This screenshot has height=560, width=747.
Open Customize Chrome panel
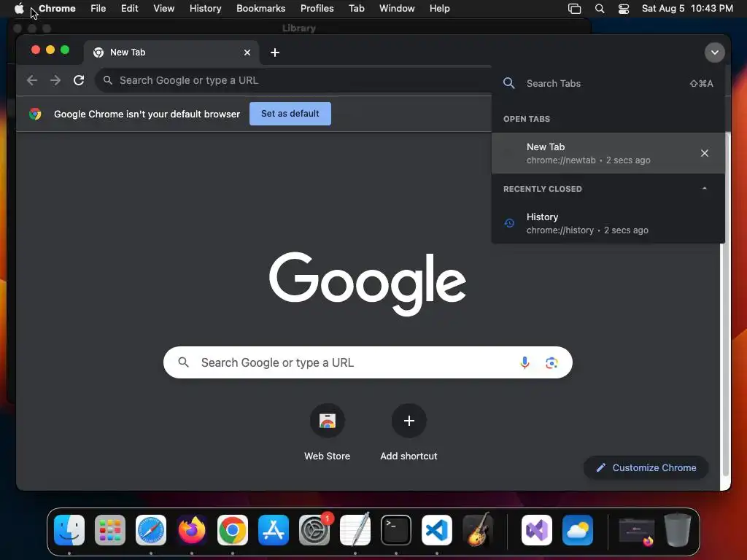coord(646,467)
